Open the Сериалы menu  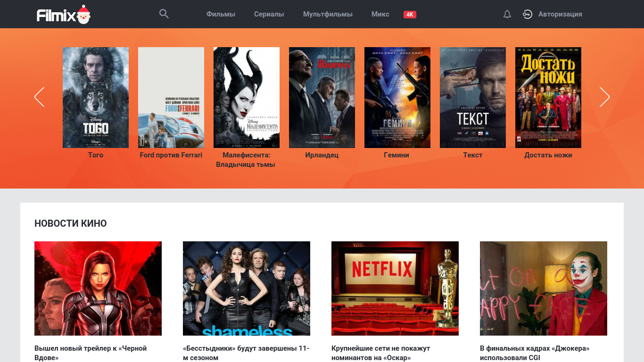(x=269, y=14)
